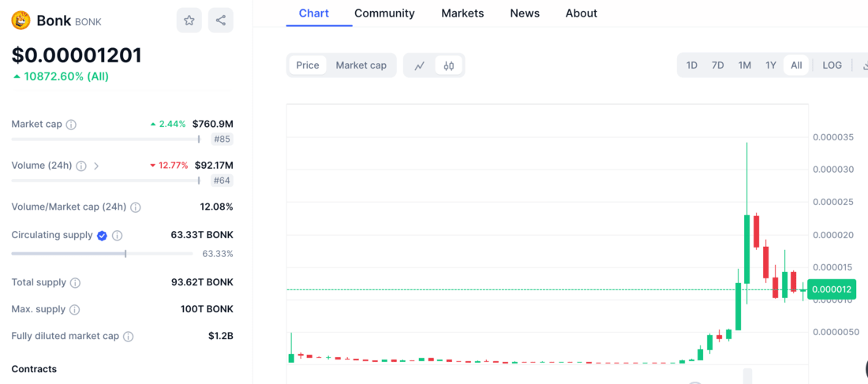Toggle the chart to Market cap view
The height and width of the screenshot is (384, 868).
pyautogui.click(x=361, y=65)
